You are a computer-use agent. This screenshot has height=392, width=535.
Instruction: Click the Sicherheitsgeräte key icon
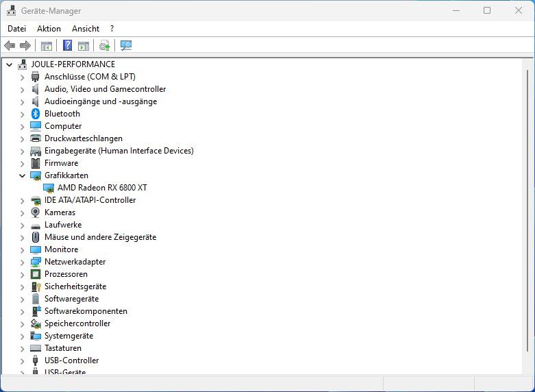(x=36, y=286)
